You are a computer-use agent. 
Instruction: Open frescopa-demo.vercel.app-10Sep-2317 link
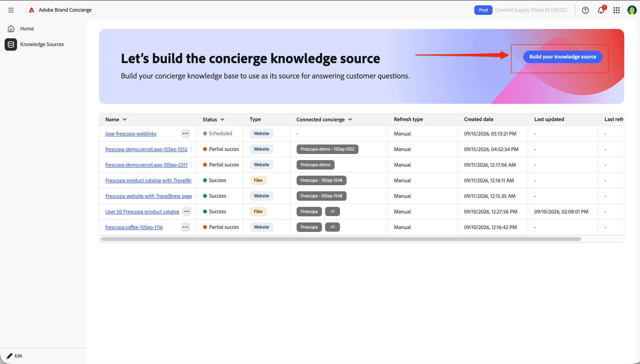click(146, 165)
